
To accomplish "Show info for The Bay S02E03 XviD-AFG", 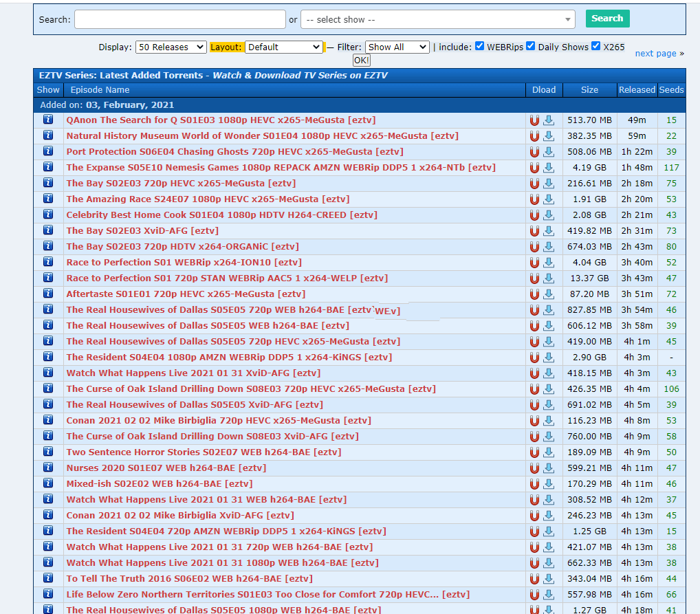I will click(48, 230).
